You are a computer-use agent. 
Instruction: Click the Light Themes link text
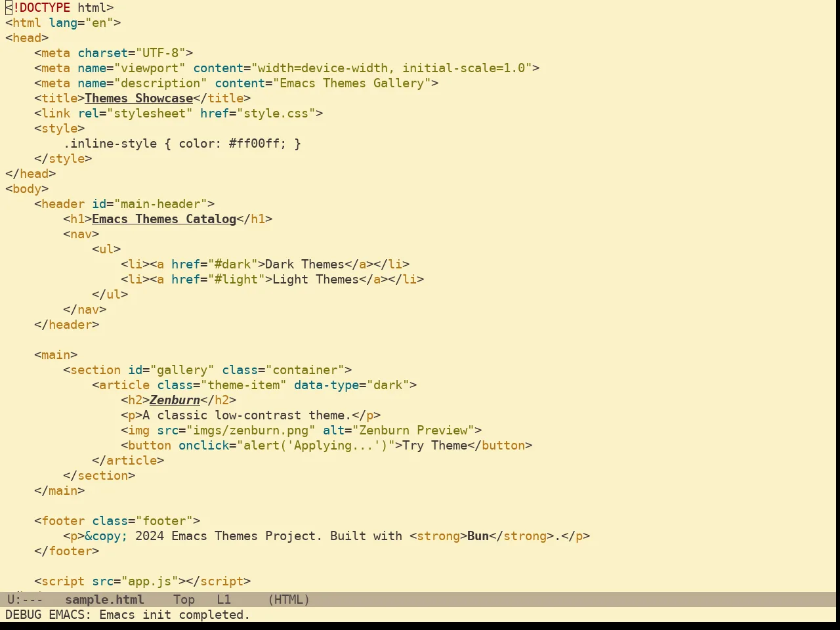pyautogui.click(x=316, y=280)
